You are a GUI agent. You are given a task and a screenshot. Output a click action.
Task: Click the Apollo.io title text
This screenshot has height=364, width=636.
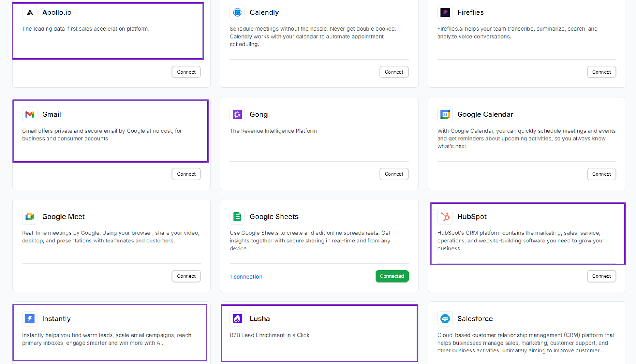click(x=57, y=12)
